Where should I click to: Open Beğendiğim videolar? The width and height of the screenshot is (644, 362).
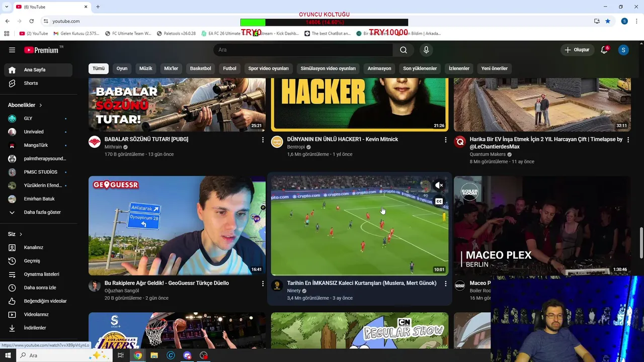tap(38, 301)
